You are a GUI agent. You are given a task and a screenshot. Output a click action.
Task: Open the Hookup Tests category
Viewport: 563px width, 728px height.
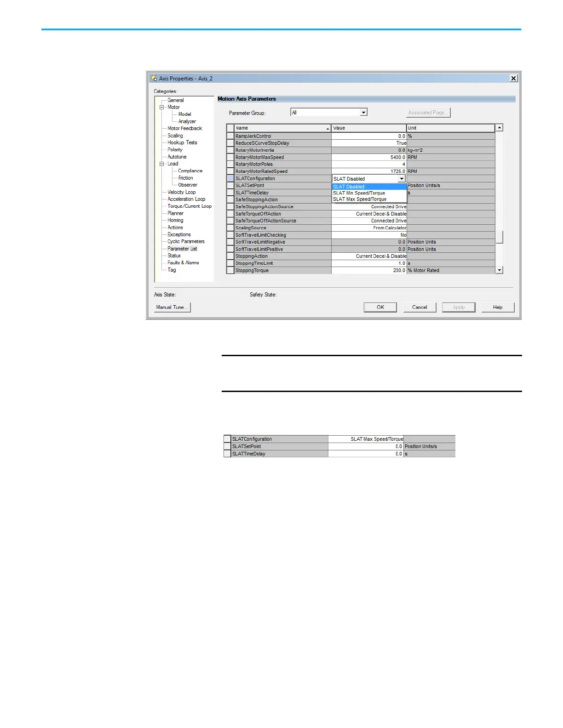point(182,142)
